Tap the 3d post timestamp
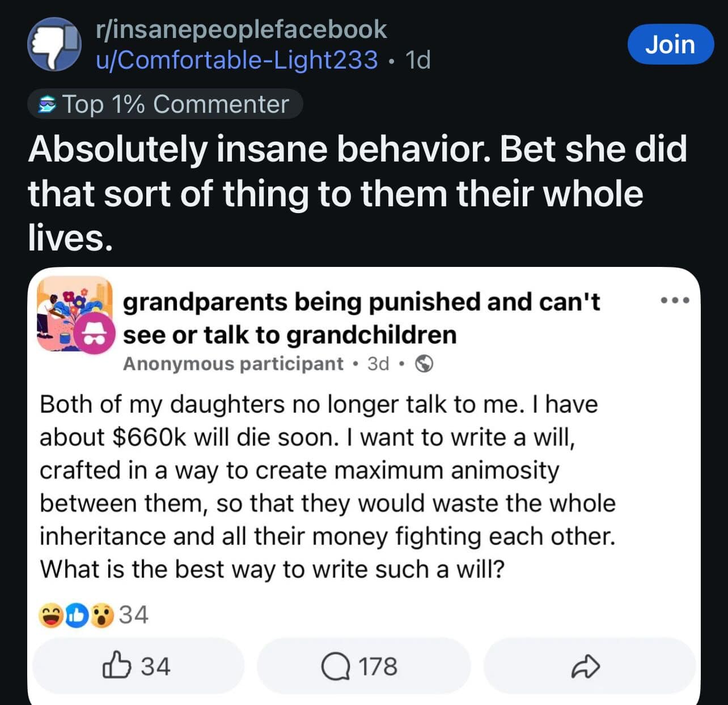This screenshot has width=728, height=705. pyautogui.click(x=378, y=364)
